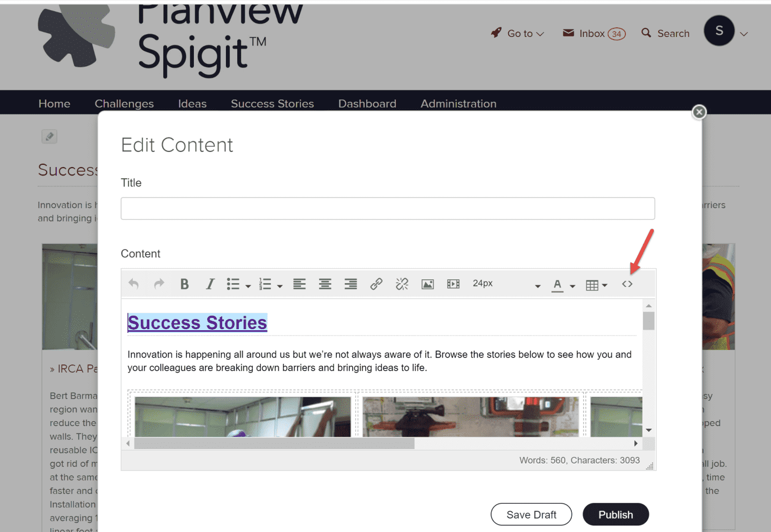This screenshot has height=532, width=771.
Task: Open the Go to menu
Action: pyautogui.click(x=518, y=33)
